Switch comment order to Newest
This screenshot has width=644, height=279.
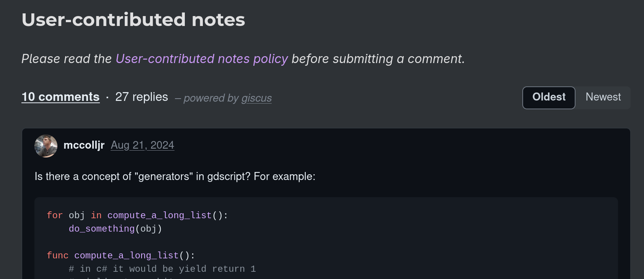point(603,97)
